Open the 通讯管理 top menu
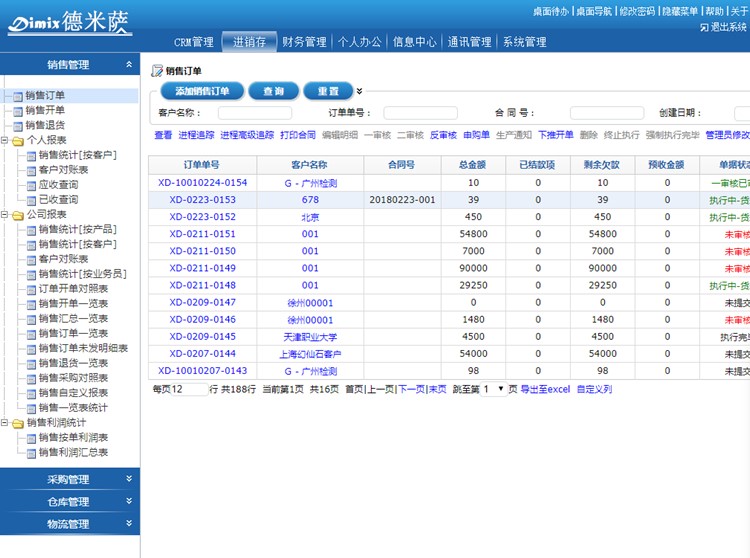The height and width of the screenshot is (558, 750). click(x=470, y=42)
